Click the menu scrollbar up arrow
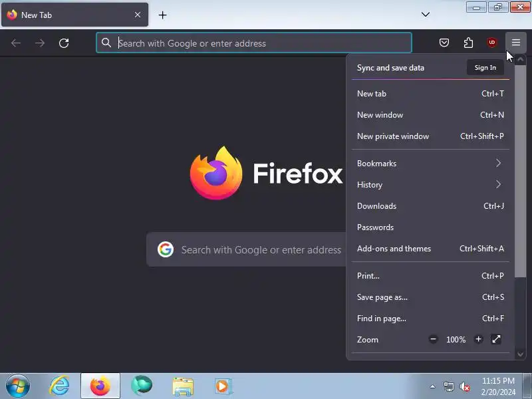Image resolution: width=532 pixels, height=399 pixels. pyautogui.click(x=521, y=59)
